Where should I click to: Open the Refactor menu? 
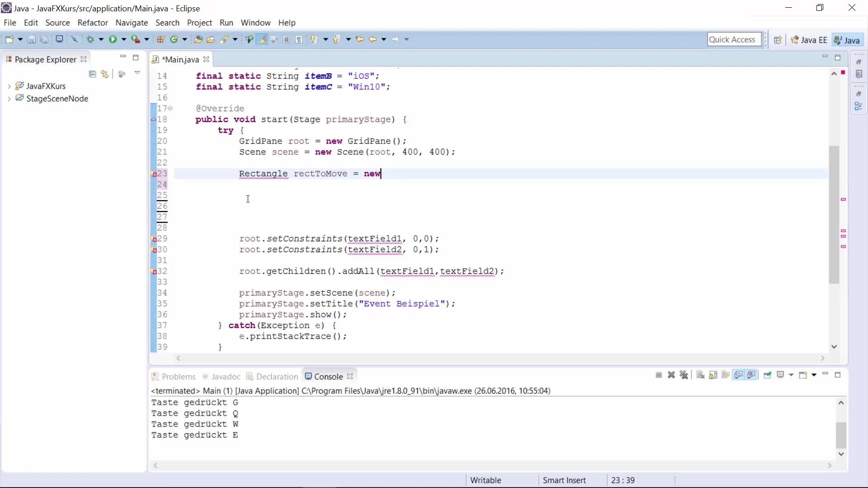[x=93, y=23]
